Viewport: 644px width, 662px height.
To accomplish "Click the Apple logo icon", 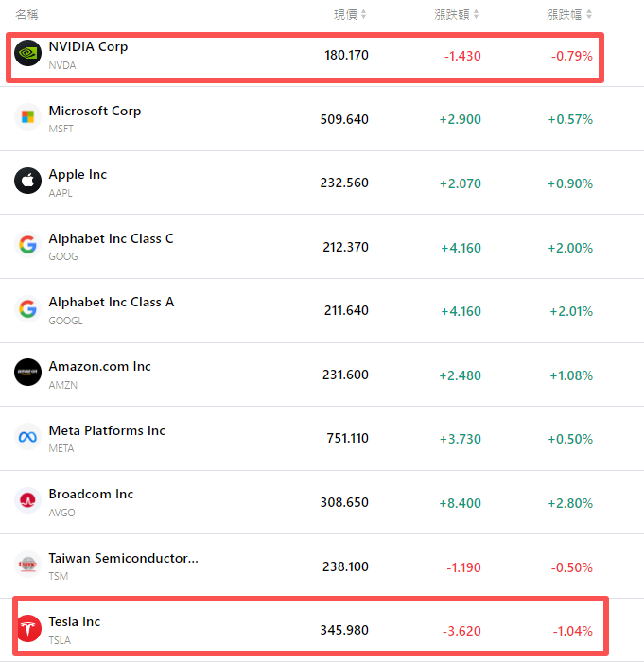I will (28, 181).
